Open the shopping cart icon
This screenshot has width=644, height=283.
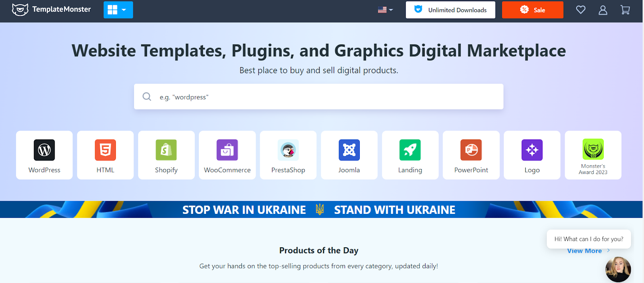pyautogui.click(x=625, y=10)
